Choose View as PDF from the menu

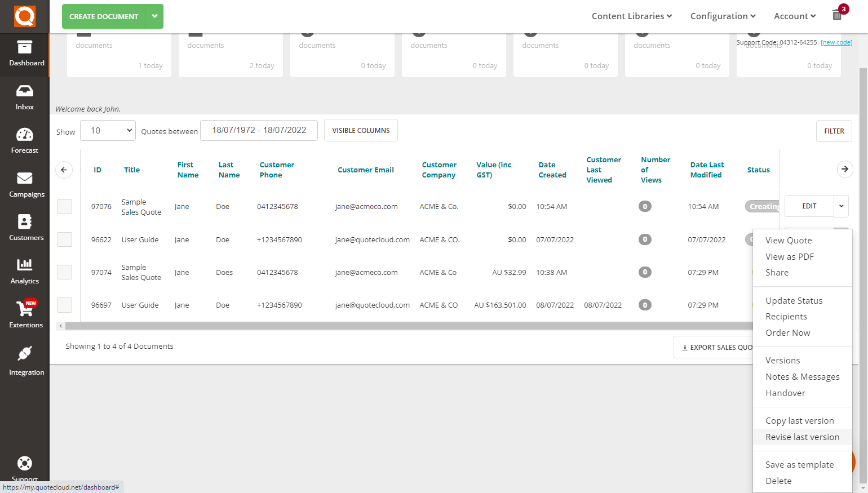pos(789,256)
